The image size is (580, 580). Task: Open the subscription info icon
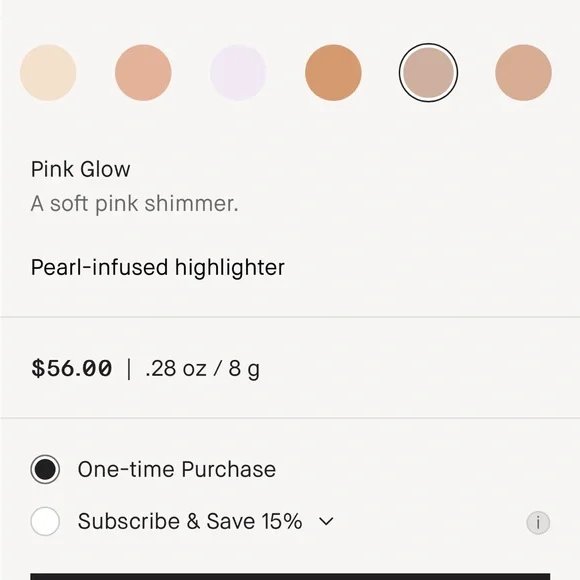(x=538, y=523)
